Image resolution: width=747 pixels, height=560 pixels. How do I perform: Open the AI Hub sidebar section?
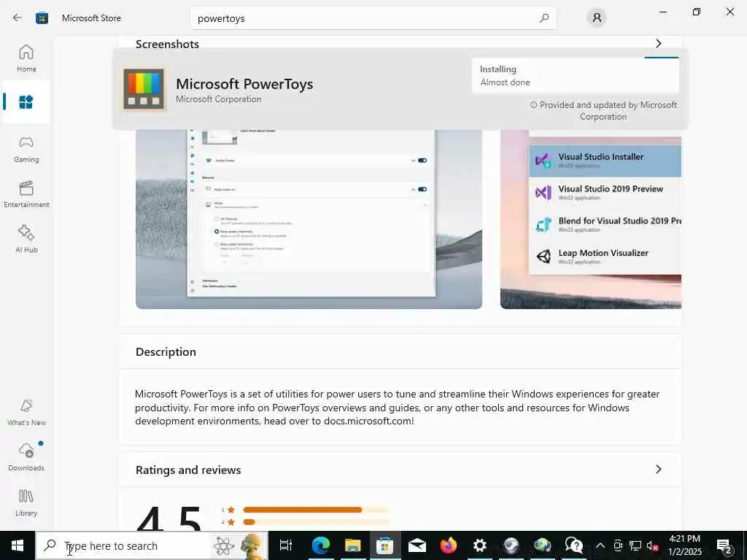26,239
